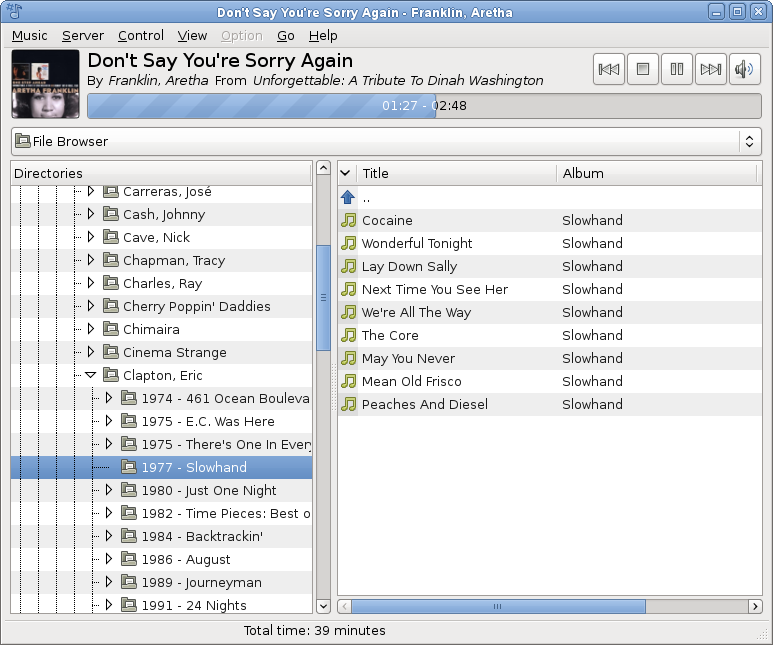Image resolution: width=773 pixels, height=645 pixels.
Task: Expand the 1974 - 461 Ocean Boulevard folder
Action: tap(109, 398)
